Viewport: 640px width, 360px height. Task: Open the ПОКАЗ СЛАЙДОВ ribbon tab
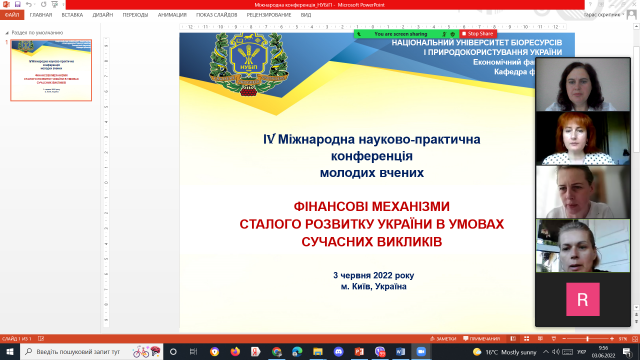pos(216,15)
